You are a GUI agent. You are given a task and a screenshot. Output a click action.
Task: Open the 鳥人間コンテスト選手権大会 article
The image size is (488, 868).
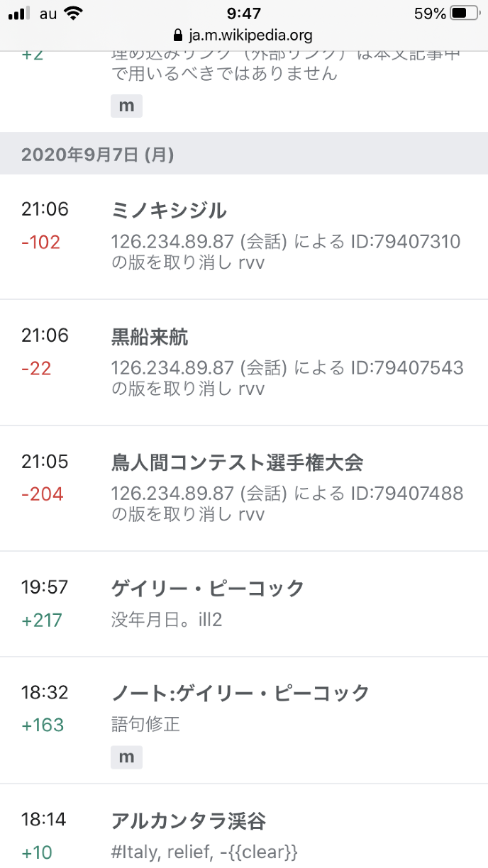(237, 463)
